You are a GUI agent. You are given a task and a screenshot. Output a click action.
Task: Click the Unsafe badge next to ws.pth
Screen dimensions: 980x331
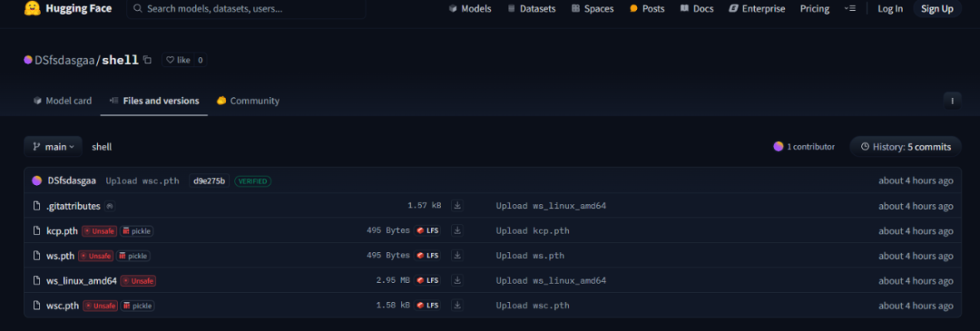tap(95, 256)
